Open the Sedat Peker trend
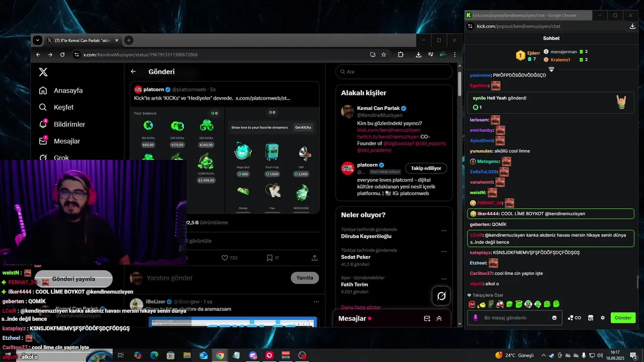This screenshot has width=644, height=362. pos(356,257)
